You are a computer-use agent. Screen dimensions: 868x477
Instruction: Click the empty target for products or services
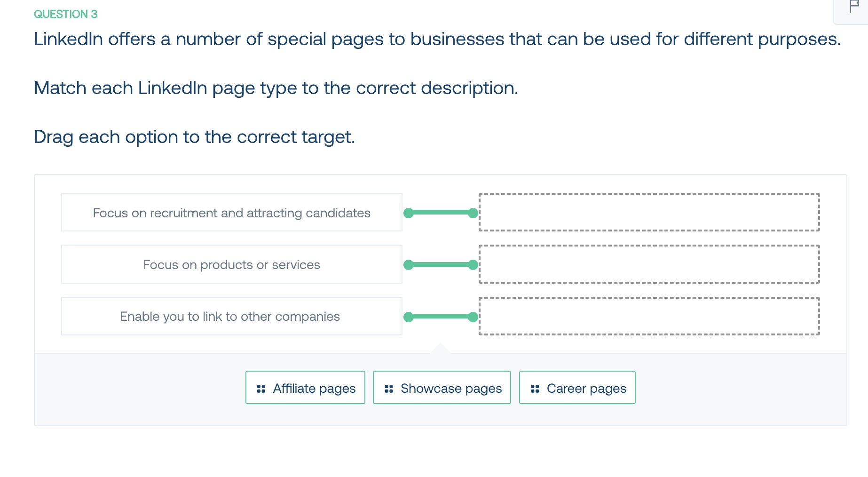(649, 264)
